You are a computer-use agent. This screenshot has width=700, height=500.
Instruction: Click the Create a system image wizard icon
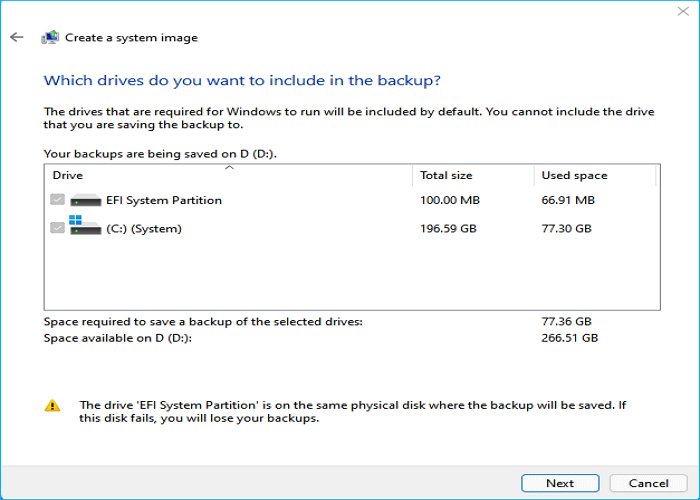(x=50, y=37)
